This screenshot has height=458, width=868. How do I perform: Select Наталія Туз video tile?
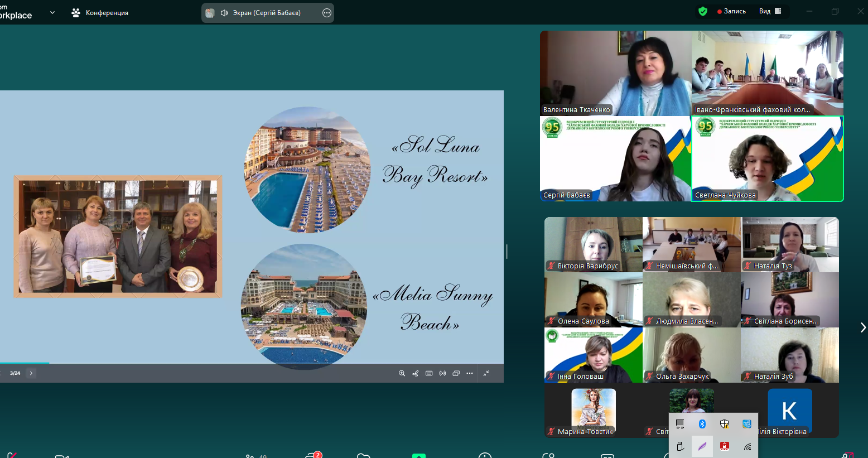(x=790, y=244)
